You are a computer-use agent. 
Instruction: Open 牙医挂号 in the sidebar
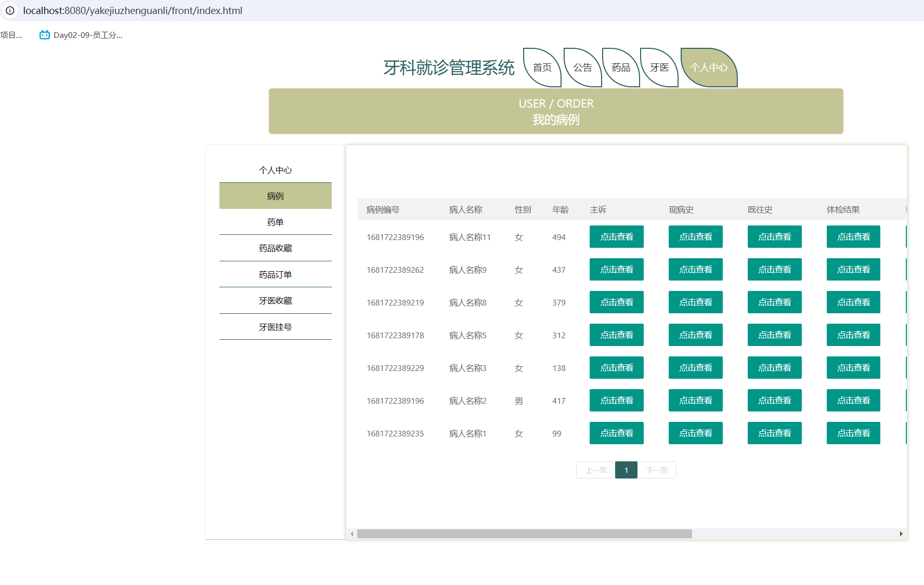click(x=276, y=327)
